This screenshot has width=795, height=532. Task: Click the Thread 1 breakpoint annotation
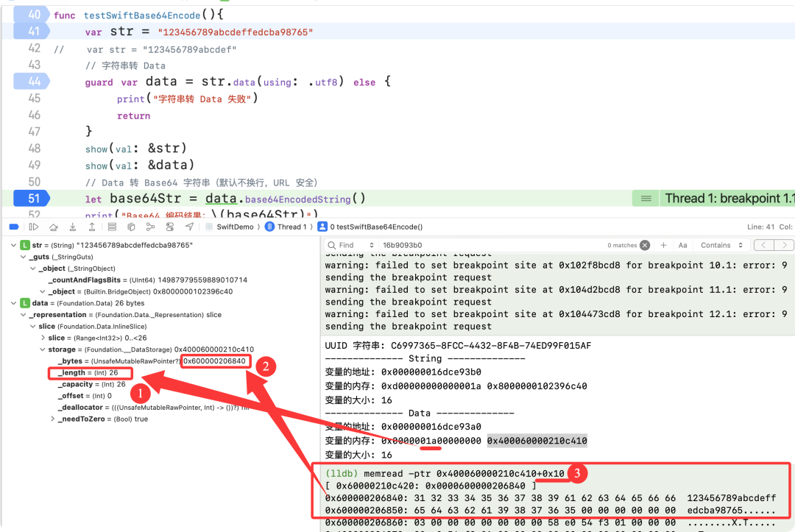[x=729, y=198]
